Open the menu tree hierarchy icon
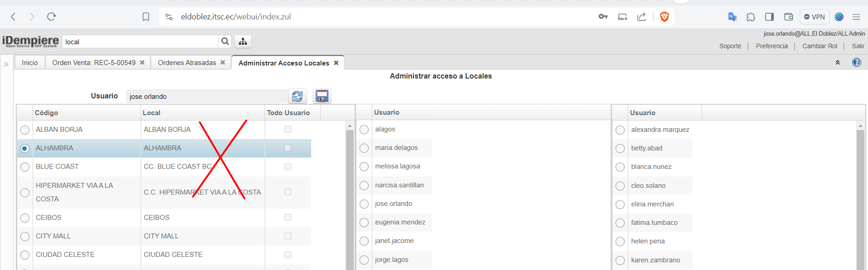Image resolution: width=868 pixels, height=270 pixels. click(243, 42)
